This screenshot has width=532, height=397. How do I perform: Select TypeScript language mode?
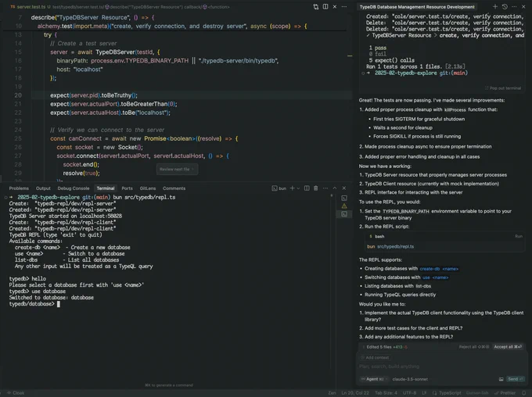[x=447, y=393]
